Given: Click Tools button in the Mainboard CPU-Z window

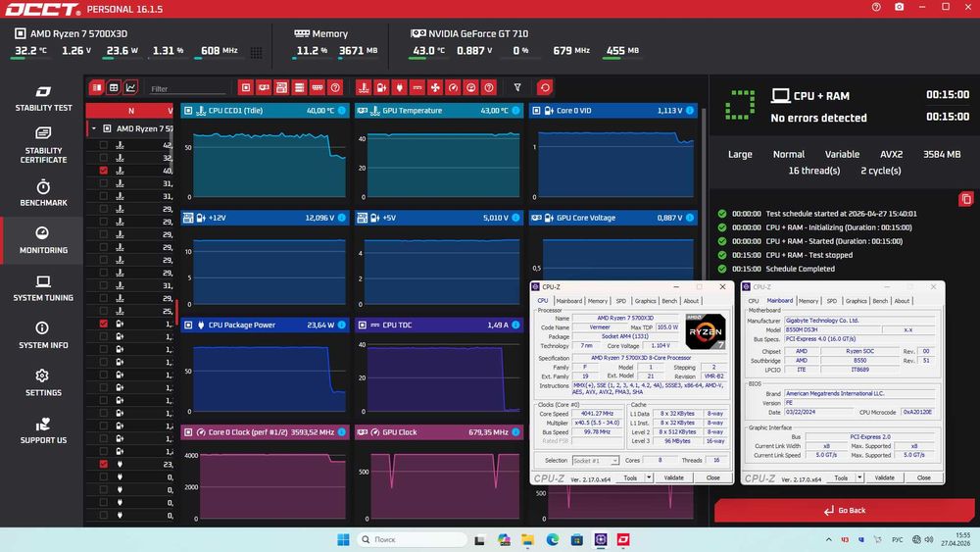Looking at the screenshot, I should point(841,477).
